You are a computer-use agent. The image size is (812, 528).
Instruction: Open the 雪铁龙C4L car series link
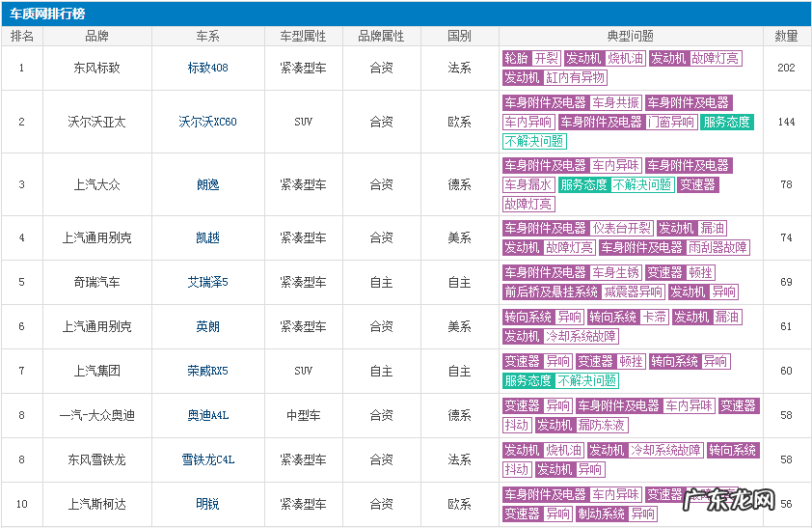(x=207, y=460)
